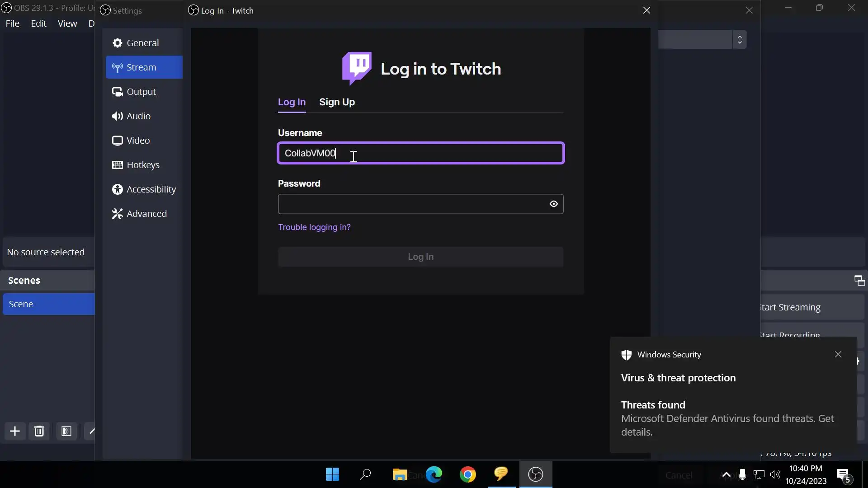Open the Hotkeys settings section
Image resolution: width=868 pixels, height=488 pixels.
pyautogui.click(x=143, y=165)
